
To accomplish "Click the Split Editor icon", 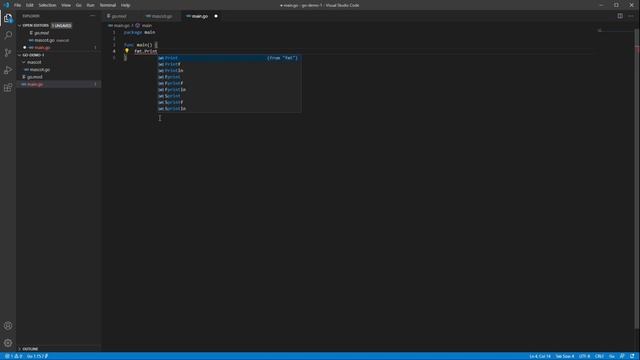I will [x=620, y=16].
